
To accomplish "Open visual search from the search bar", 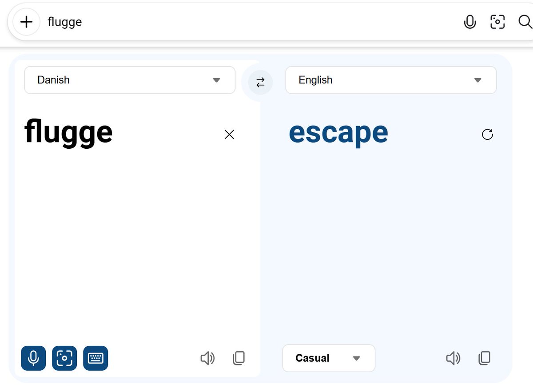I will (497, 22).
